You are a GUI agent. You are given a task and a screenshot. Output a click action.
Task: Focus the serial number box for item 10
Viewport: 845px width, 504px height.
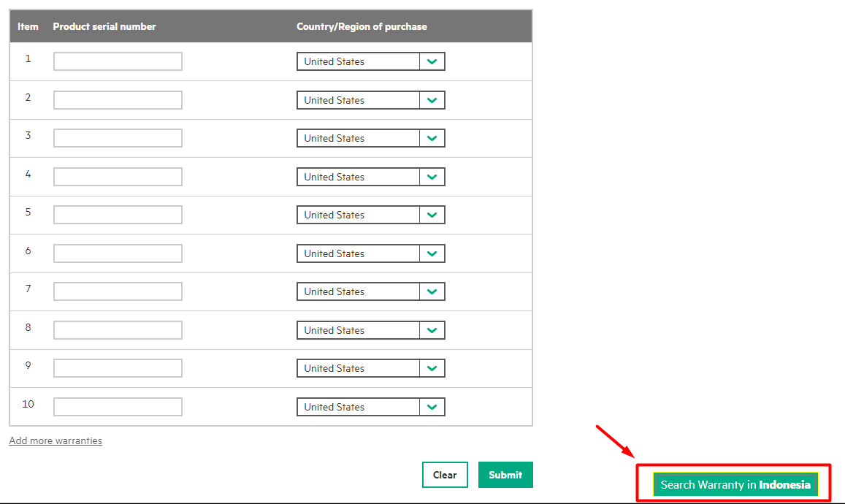coord(117,406)
